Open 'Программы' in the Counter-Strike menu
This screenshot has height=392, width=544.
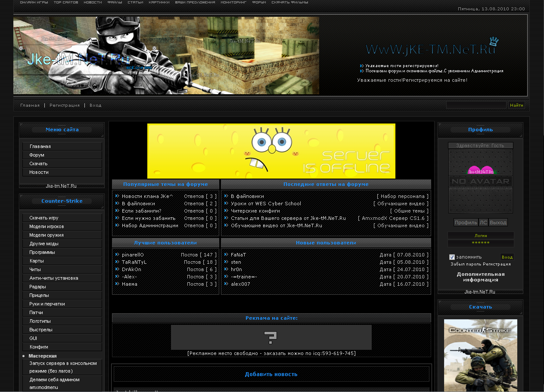click(62, 252)
